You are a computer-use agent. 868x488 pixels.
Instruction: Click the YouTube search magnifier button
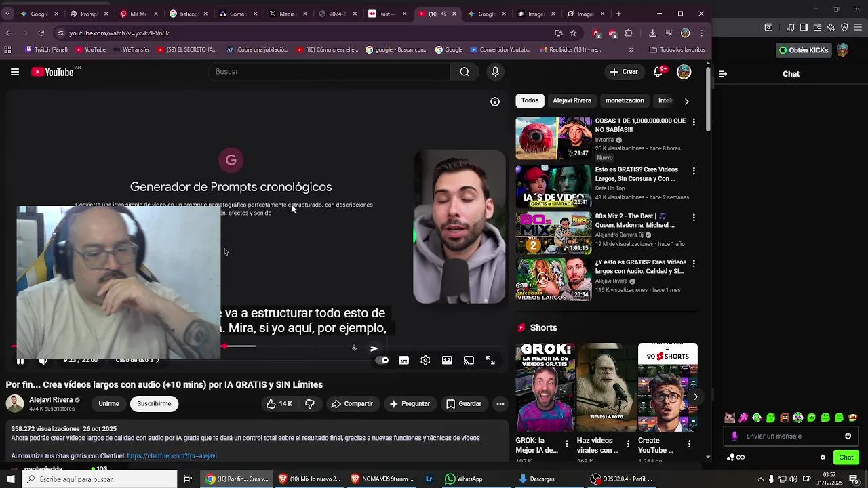tap(465, 72)
